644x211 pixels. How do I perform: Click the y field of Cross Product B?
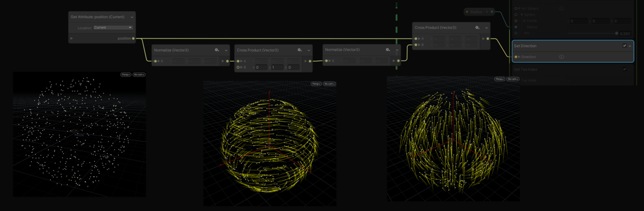279,67
